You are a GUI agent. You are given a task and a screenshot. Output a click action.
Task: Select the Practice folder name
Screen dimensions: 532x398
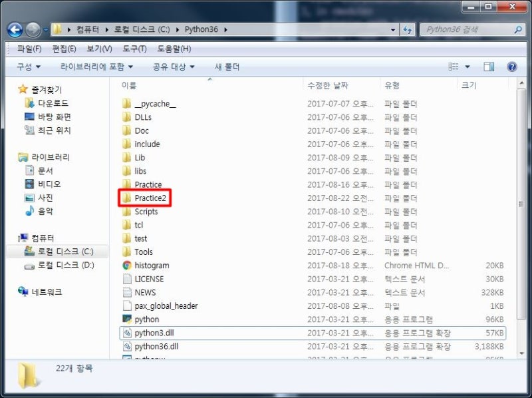click(148, 184)
